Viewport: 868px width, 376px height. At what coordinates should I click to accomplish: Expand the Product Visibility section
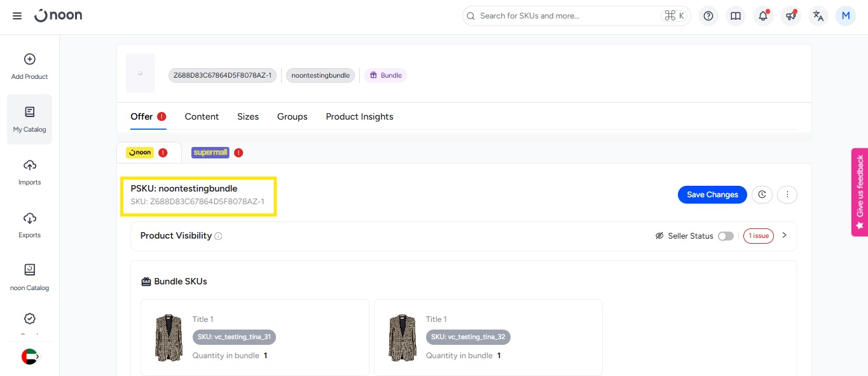(x=784, y=235)
